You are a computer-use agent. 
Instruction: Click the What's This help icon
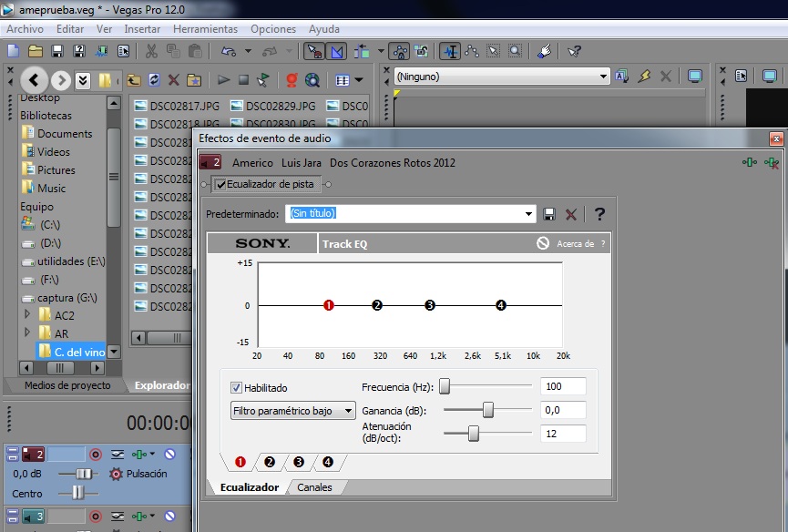(x=574, y=51)
